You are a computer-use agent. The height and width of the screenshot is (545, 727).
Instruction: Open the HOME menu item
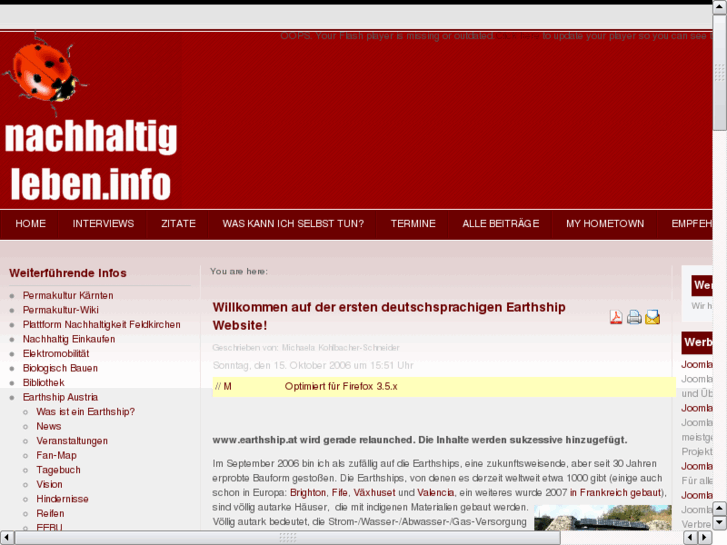[30, 224]
